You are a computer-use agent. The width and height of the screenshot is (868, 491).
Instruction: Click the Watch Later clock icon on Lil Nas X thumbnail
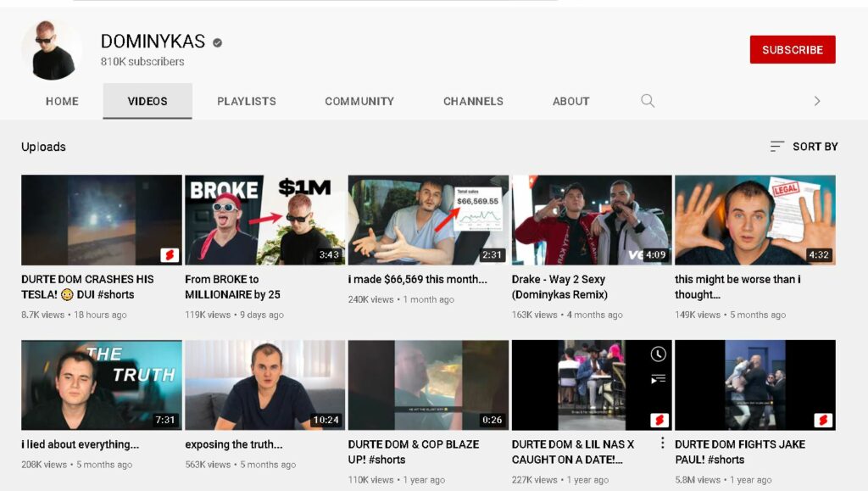tap(658, 354)
